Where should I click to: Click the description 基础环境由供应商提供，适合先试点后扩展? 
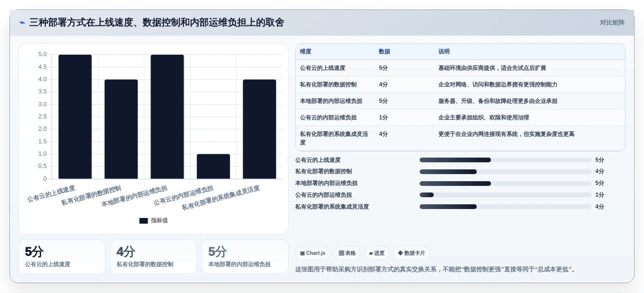(x=492, y=68)
